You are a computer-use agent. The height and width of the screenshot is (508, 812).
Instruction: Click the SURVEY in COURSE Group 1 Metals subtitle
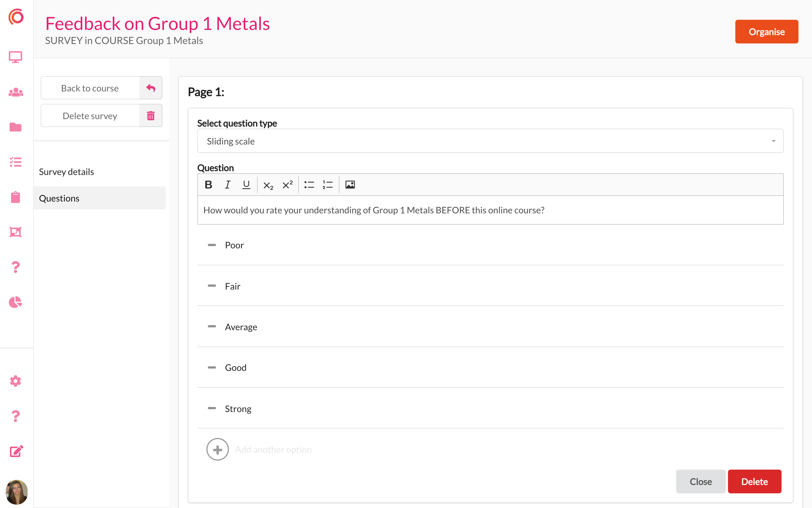(124, 40)
